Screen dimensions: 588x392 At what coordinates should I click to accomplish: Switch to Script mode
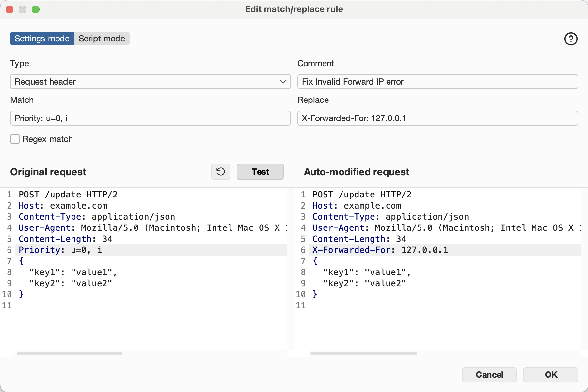(102, 39)
